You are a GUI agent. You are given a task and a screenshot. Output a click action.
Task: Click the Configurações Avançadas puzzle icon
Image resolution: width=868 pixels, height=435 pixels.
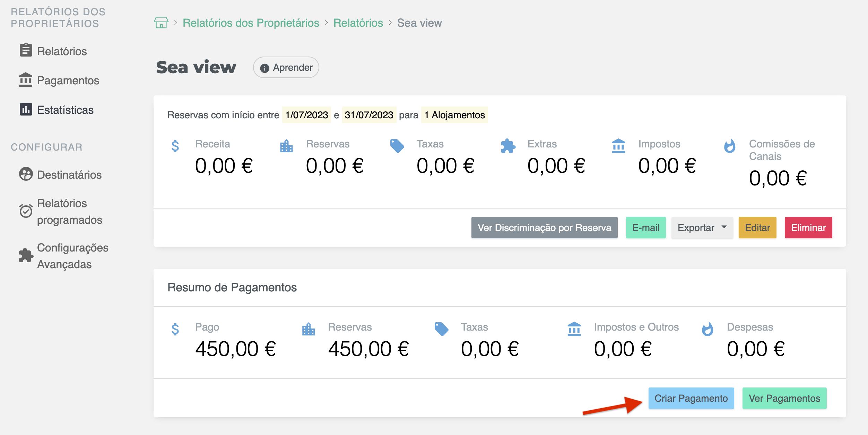pos(26,255)
